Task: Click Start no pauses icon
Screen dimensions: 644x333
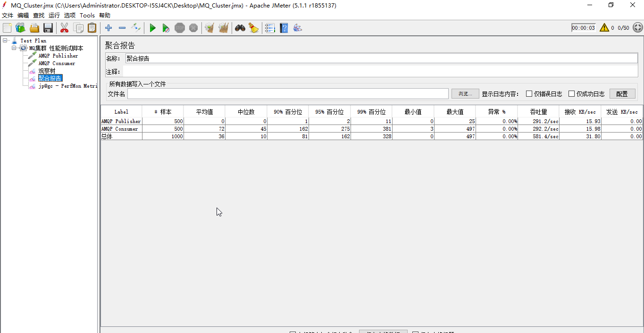Action: click(x=166, y=28)
